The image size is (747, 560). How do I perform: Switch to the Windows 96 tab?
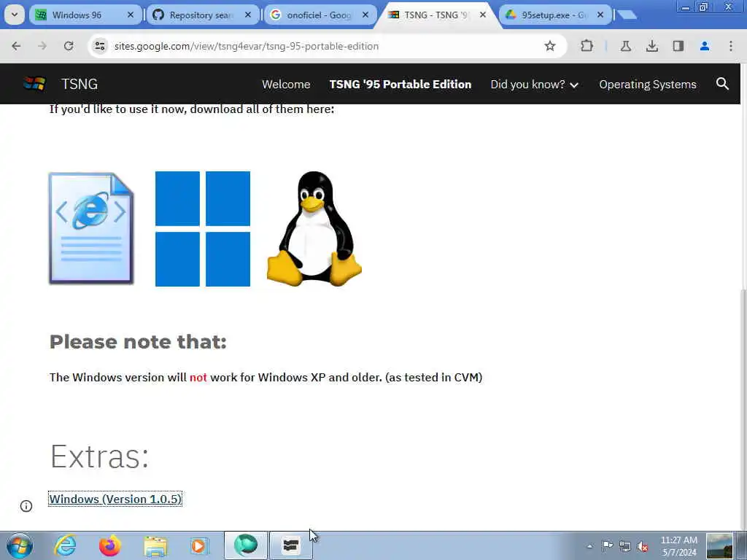86,15
